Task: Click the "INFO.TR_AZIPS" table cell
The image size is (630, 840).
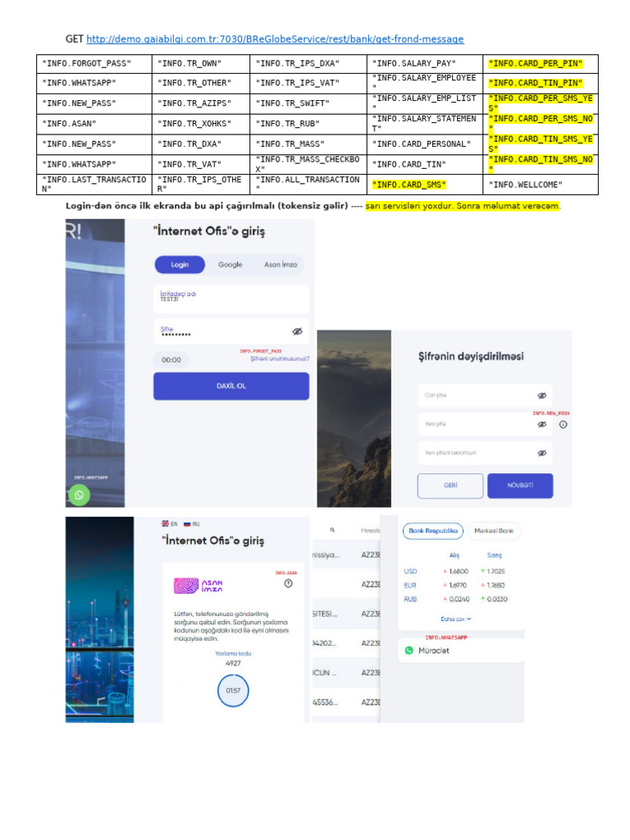Action: click(x=201, y=103)
